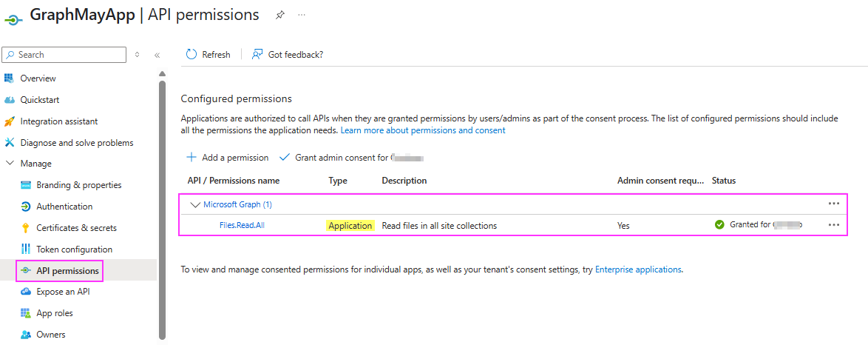Click the sidebar scroll up arrow
868x345 pixels.
point(162,74)
